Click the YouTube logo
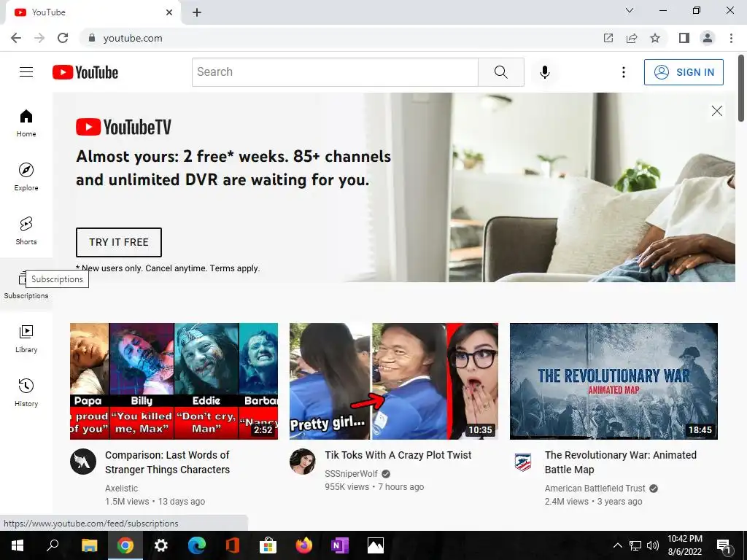The height and width of the screenshot is (560, 747). [x=85, y=72]
